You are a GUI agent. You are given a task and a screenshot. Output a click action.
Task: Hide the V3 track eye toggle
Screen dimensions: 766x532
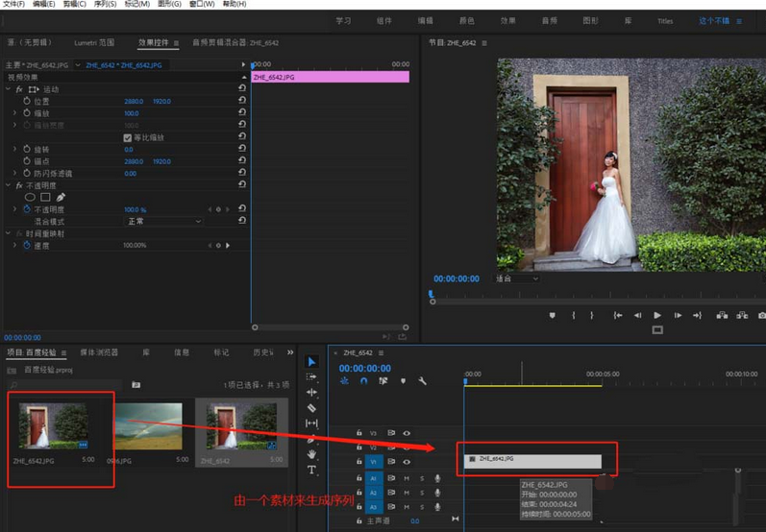coord(407,433)
